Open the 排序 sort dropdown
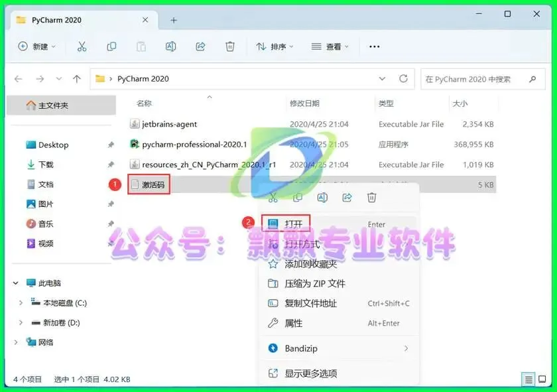 [275, 46]
